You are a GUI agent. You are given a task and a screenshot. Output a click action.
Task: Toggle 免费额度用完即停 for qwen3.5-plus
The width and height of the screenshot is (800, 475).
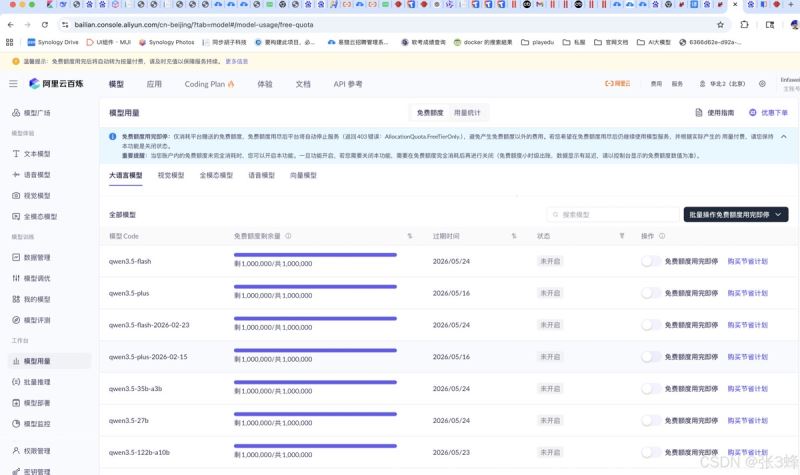(651, 293)
